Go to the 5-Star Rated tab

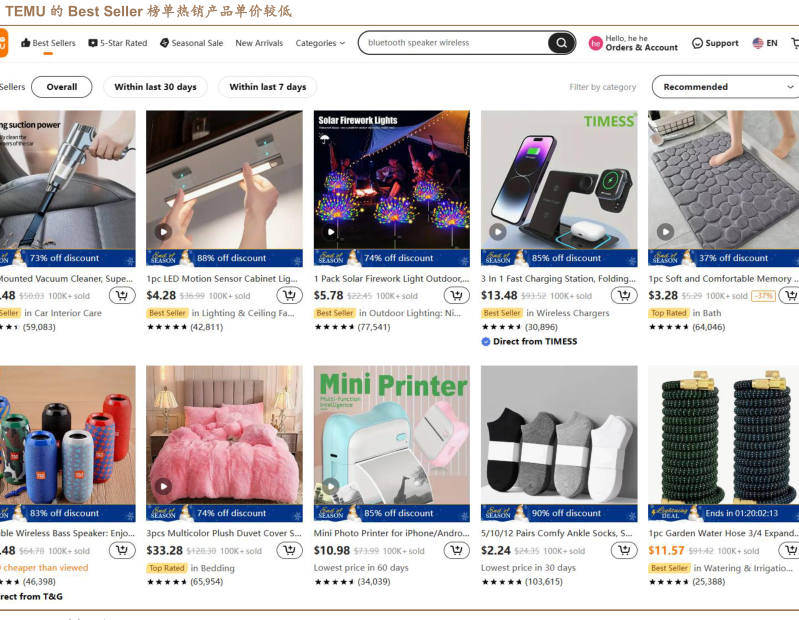tap(118, 43)
